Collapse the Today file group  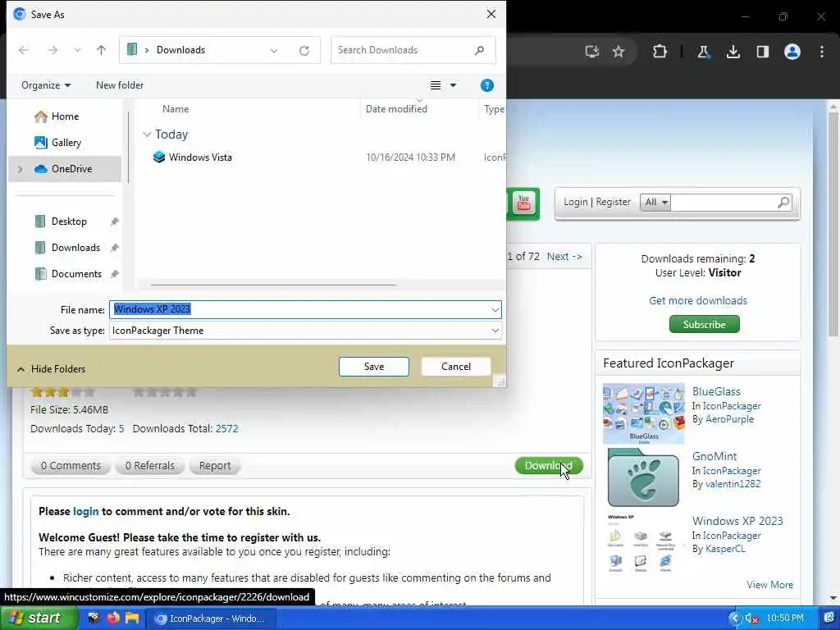(x=147, y=135)
